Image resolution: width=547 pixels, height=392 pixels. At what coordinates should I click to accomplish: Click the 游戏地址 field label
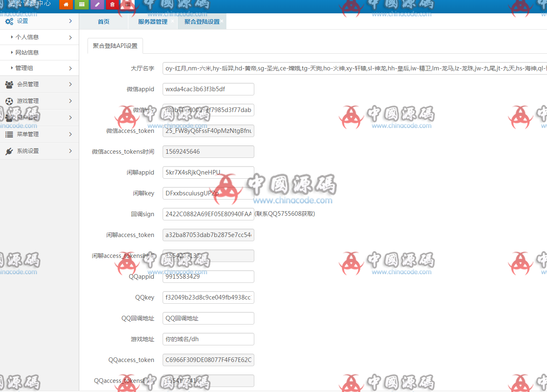tap(143, 339)
